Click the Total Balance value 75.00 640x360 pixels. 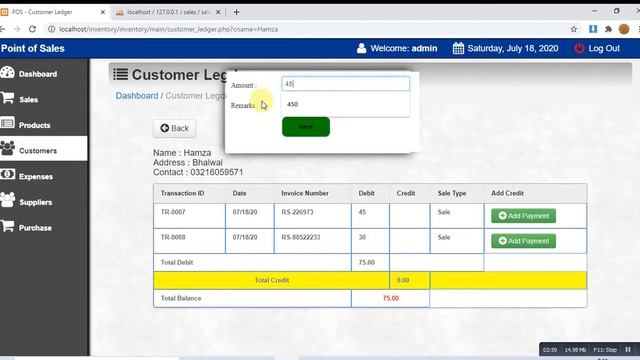click(x=391, y=298)
